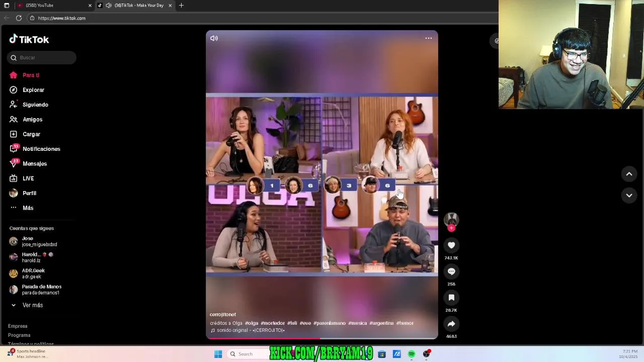Open the video creator's avatar
The height and width of the screenshot is (362, 644).
tap(451, 219)
